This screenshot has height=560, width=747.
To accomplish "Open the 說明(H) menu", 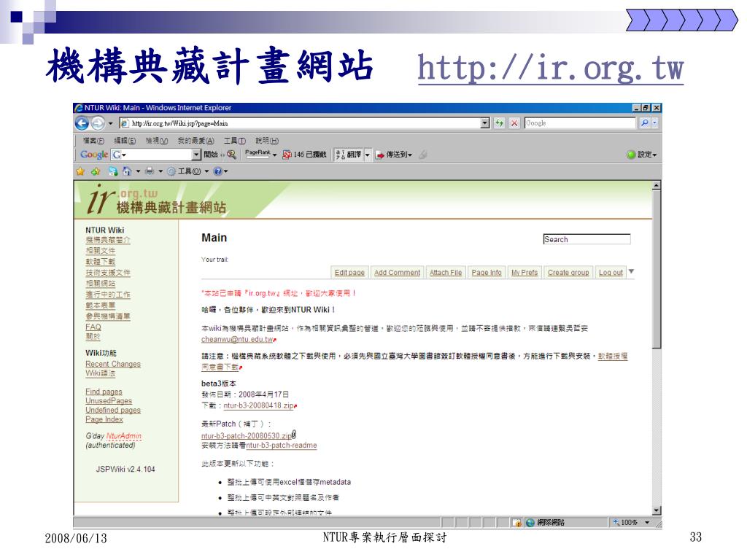I will [267, 141].
